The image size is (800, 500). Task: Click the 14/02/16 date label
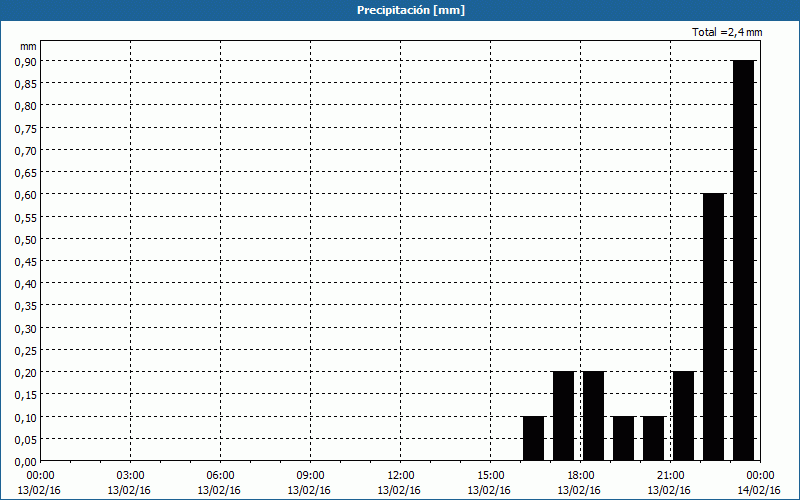[x=759, y=490]
